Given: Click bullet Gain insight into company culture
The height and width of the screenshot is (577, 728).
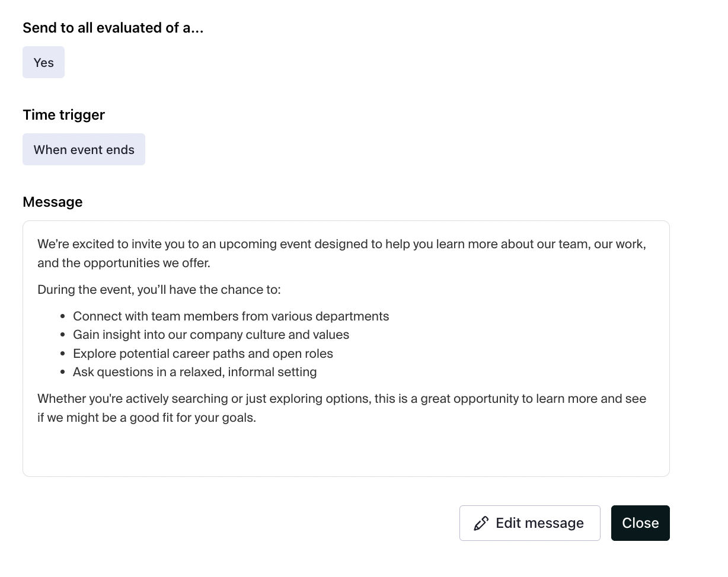Looking at the screenshot, I should (x=211, y=335).
